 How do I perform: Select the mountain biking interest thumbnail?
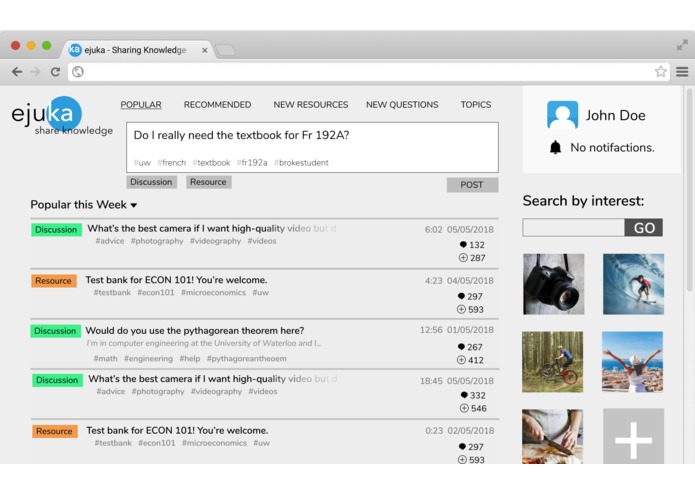pos(552,362)
